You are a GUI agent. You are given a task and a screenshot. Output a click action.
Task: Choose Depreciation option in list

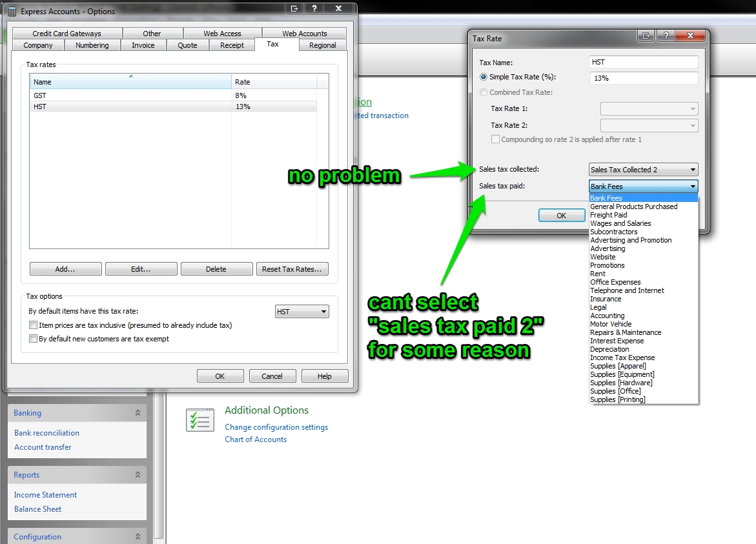(644, 349)
